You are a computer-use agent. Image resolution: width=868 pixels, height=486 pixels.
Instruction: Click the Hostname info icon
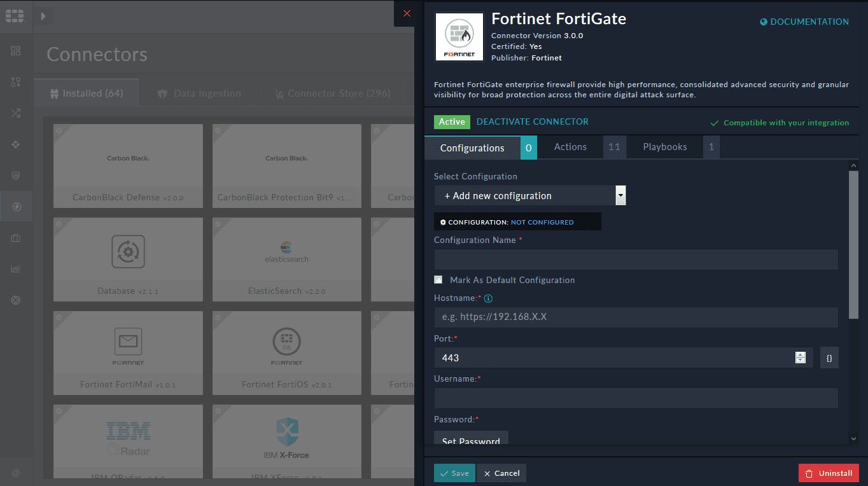click(x=488, y=298)
